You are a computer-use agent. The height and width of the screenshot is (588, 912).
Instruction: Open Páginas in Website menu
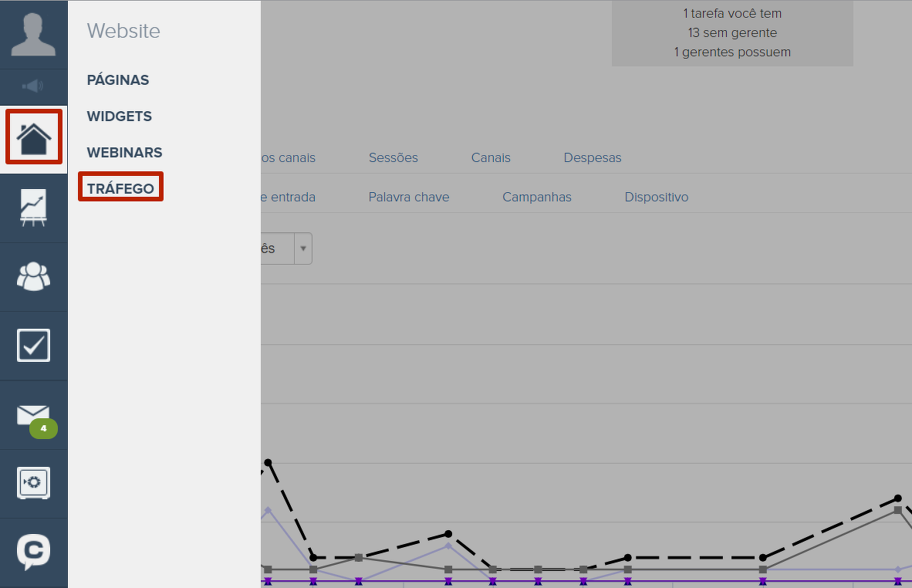pyautogui.click(x=118, y=80)
